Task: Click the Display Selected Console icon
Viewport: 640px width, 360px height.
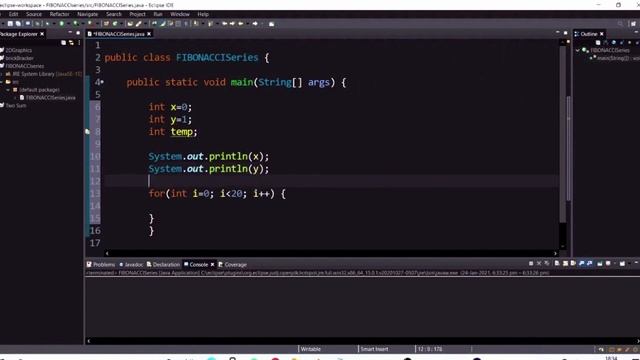Action: coord(608,264)
